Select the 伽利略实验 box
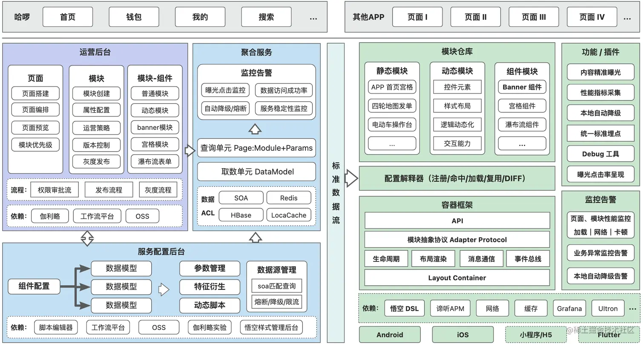This screenshot has height=344, width=644. coord(210,327)
